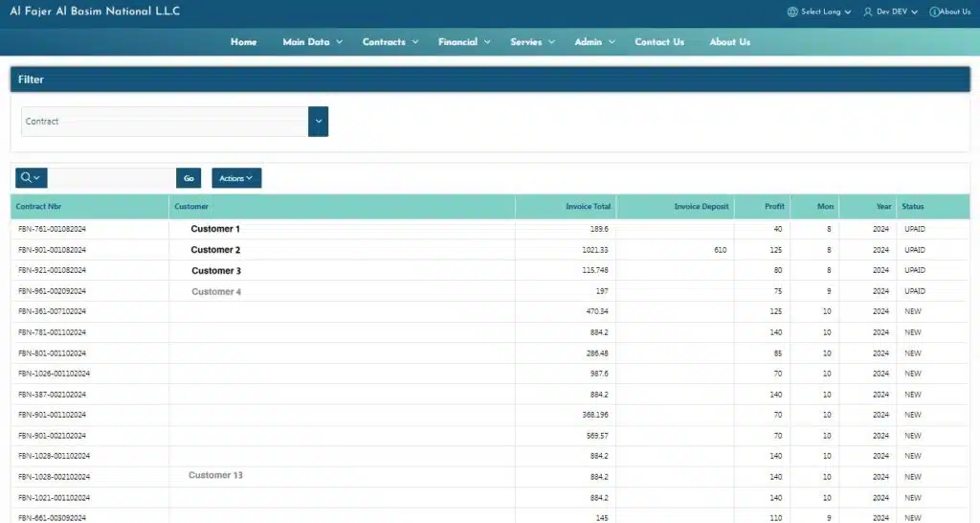Click contract FBN-901-002102024

(x=53, y=436)
